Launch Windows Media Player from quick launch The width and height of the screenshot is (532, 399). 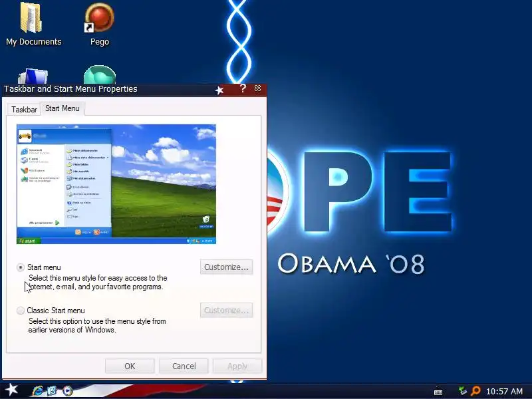coord(67,391)
